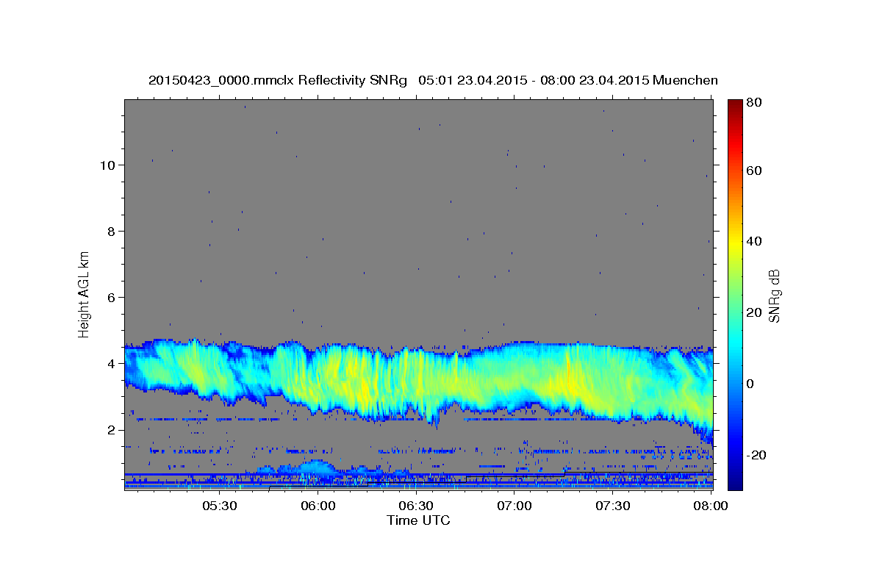Click the 08:00 time tick label
The width and height of the screenshot is (882, 588).
point(711,506)
